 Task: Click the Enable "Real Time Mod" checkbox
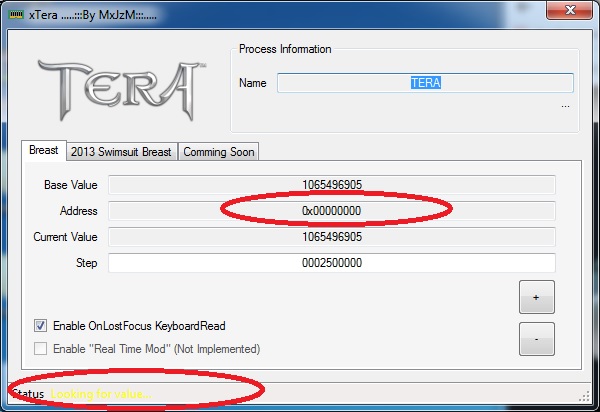click(x=41, y=349)
